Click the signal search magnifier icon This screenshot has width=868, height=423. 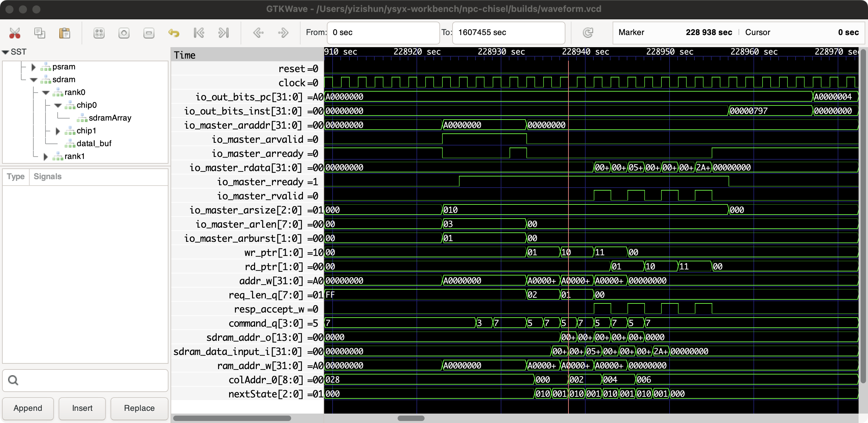[13, 380]
